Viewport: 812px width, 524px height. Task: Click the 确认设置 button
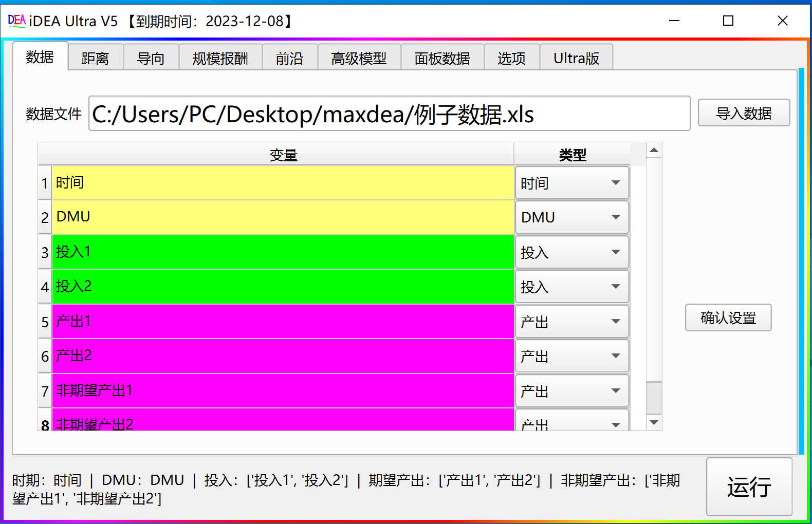tap(728, 318)
